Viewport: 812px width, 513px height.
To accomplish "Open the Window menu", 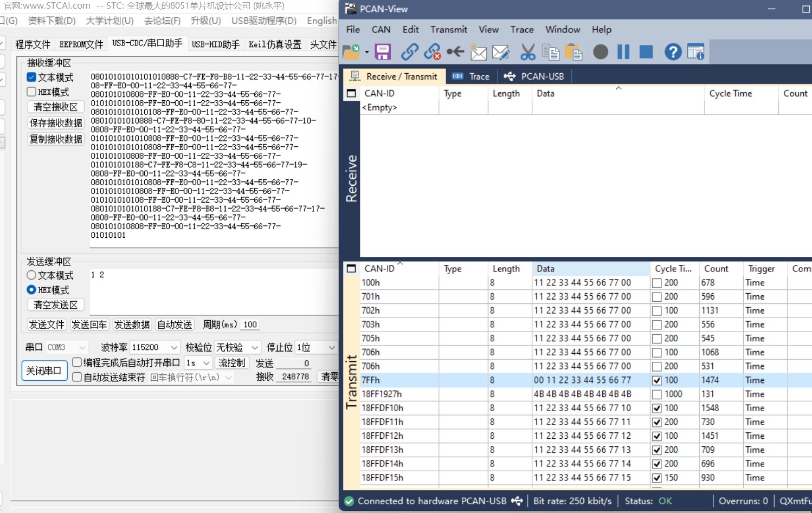I will (563, 30).
